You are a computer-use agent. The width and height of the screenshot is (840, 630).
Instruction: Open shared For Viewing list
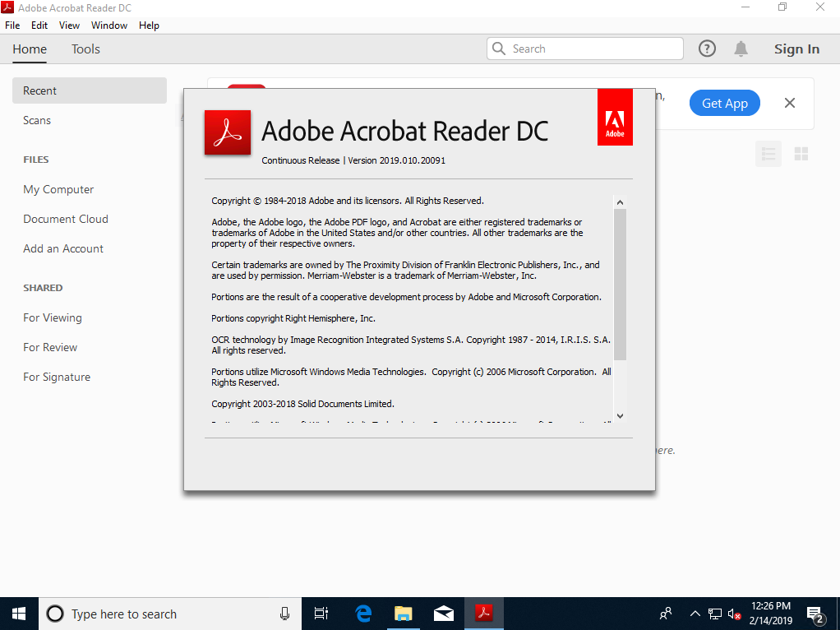click(x=53, y=317)
